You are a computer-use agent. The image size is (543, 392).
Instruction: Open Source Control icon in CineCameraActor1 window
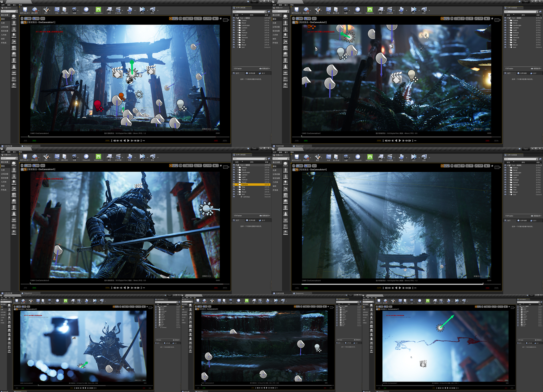pos(35,10)
